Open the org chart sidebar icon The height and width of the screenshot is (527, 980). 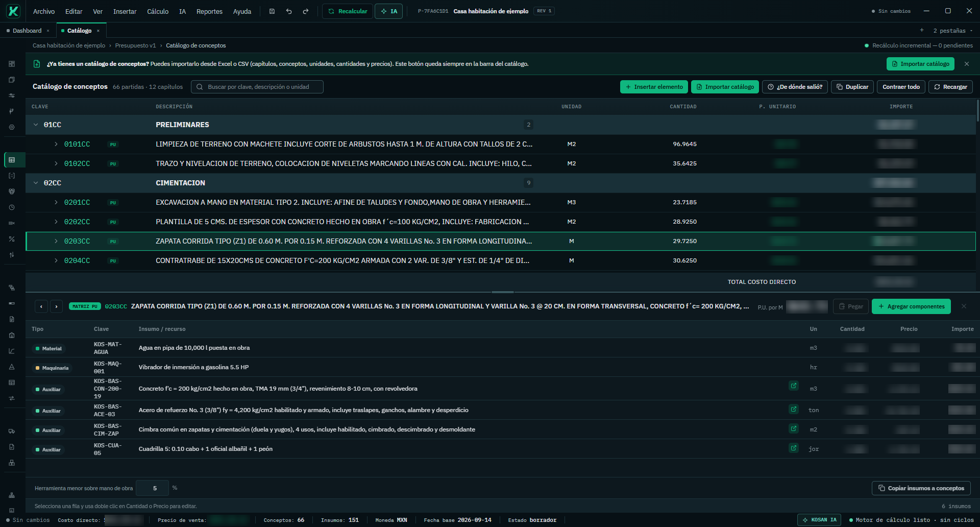pyautogui.click(x=12, y=495)
